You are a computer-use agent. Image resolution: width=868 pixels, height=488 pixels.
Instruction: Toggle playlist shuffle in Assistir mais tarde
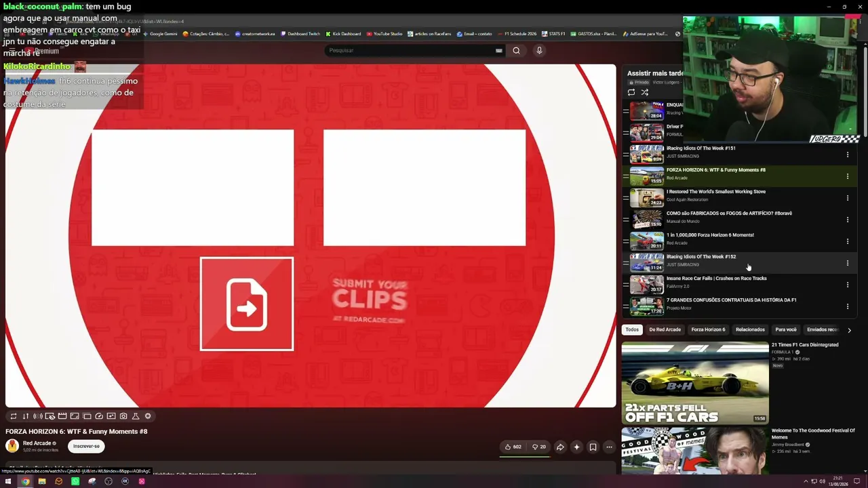645,92
